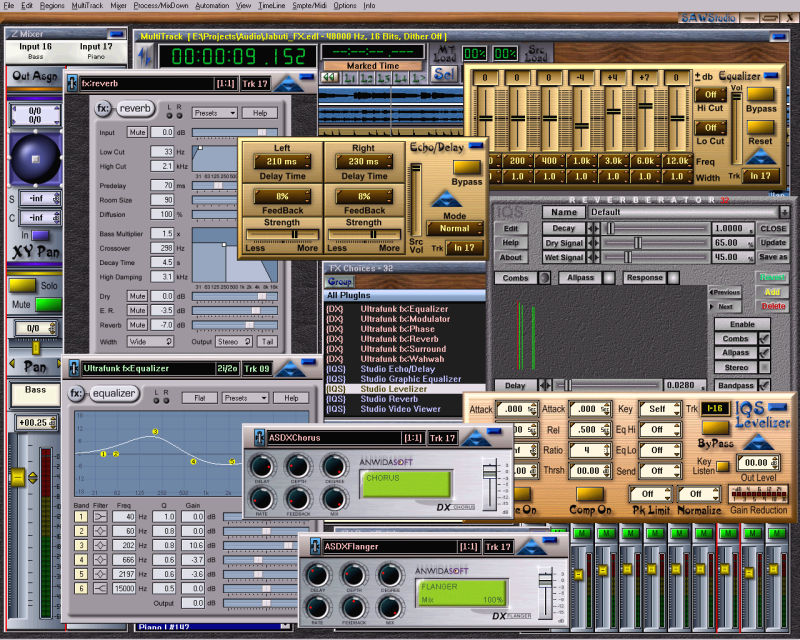
Task: Select band 1 filter type icon
Action: tap(100, 516)
